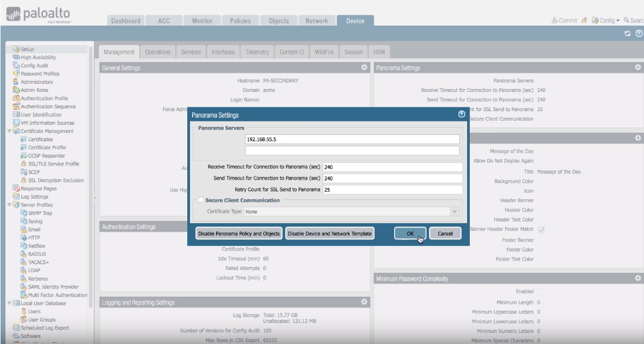
Task: Enable Secure Client Communication checkbox
Action: (x=201, y=200)
